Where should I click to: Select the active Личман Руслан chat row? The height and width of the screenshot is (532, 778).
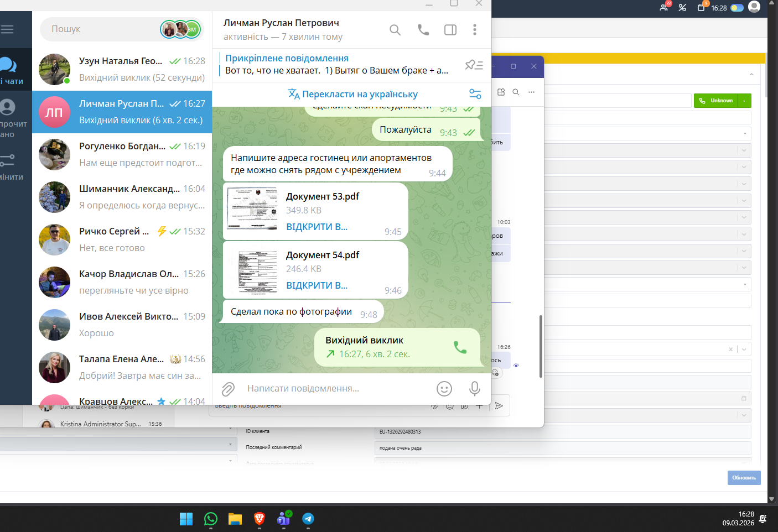[122, 112]
